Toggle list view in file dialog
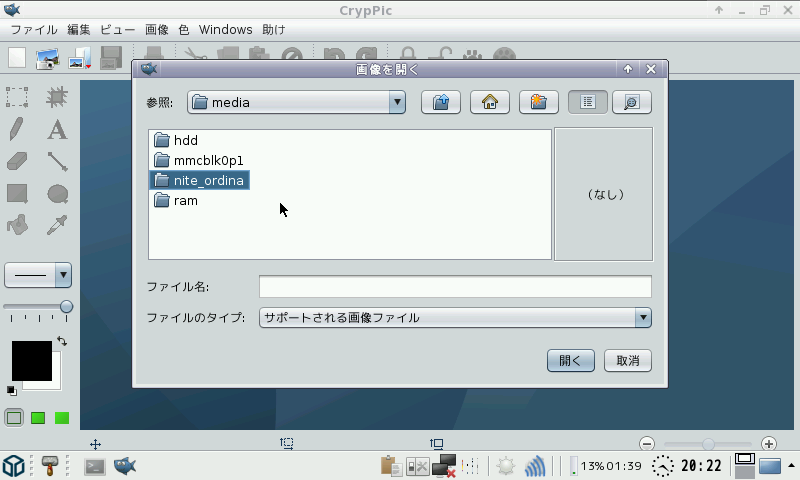Image resolution: width=800 pixels, height=480 pixels. coord(588,103)
